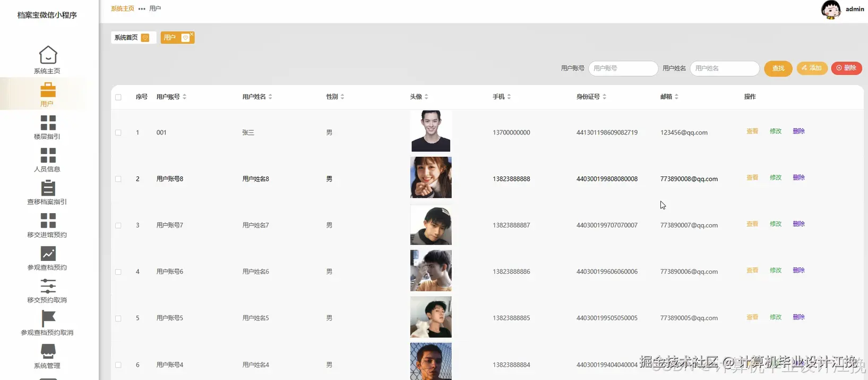Click 系统主页 breadcrumb link
The width and height of the screenshot is (868, 380).
123,9
